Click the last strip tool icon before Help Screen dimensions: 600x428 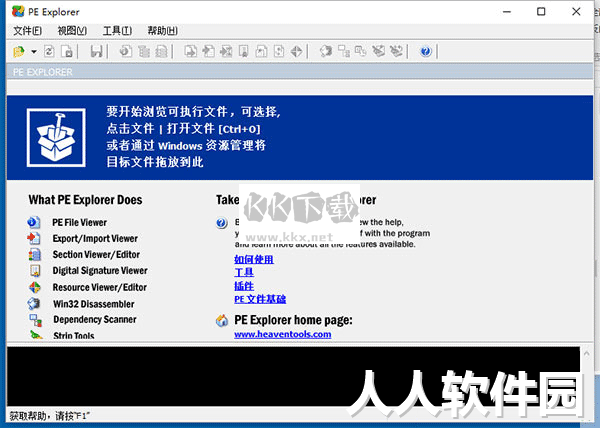tap(396, 51)
